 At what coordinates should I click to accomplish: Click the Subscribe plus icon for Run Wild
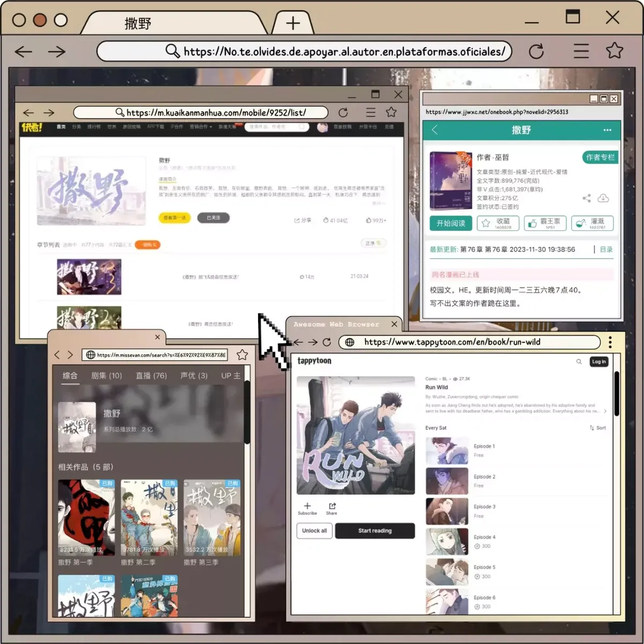coord(307,506)
